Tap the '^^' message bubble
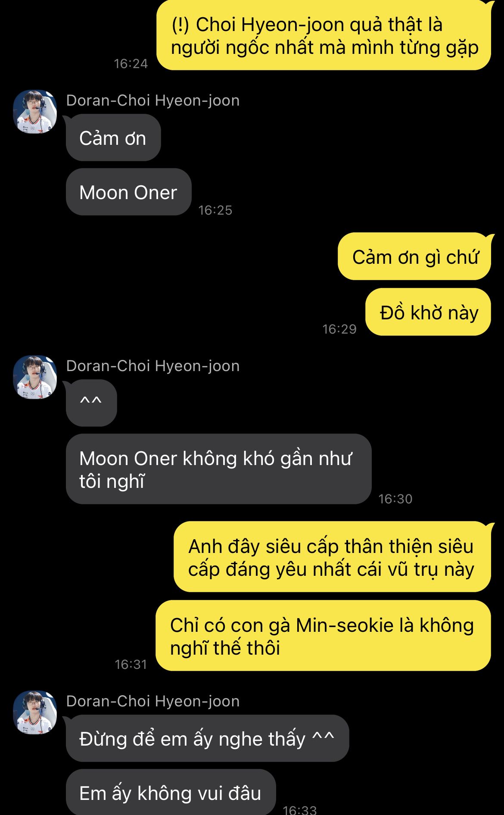This screenshot has width=504, height=815. point(91,403)
